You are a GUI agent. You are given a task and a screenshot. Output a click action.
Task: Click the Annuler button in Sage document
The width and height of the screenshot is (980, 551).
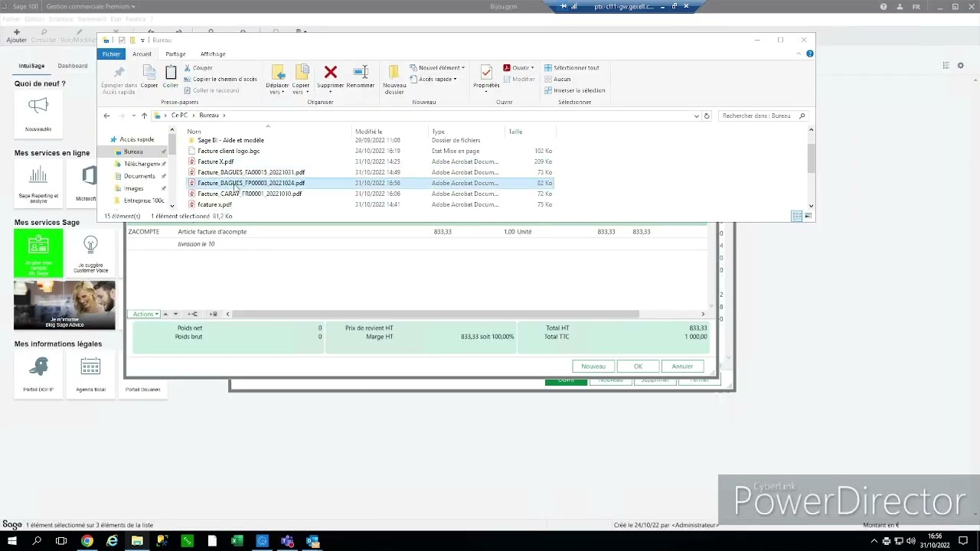pyautogui.click(x=682, y=367)
